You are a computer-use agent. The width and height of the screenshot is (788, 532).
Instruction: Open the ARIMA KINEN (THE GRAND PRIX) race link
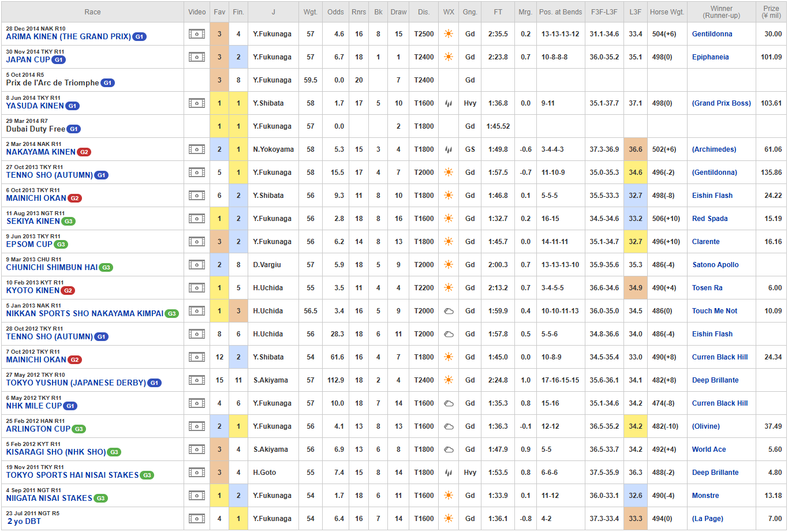(x=69, y=36)
